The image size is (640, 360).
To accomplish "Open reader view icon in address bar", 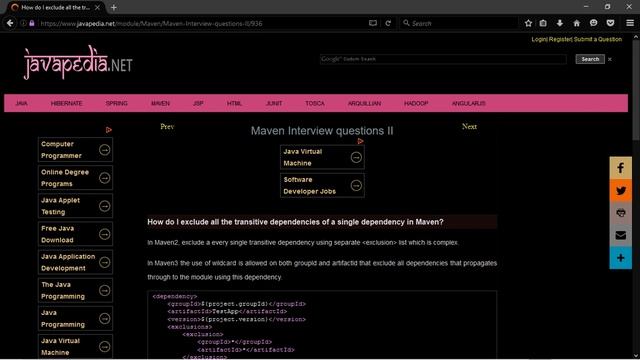I will coord(373,23).
